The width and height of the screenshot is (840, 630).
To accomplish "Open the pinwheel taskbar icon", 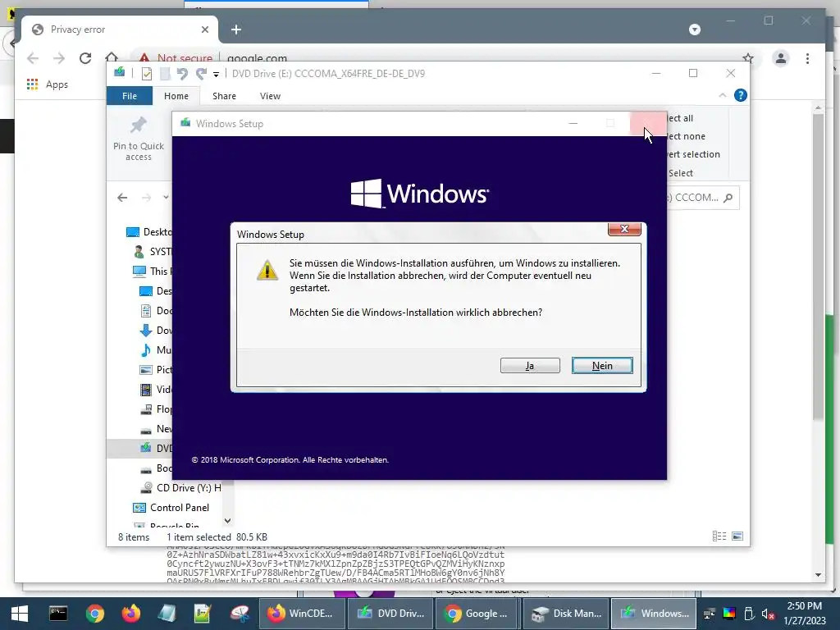I will [x=240, y=614].
